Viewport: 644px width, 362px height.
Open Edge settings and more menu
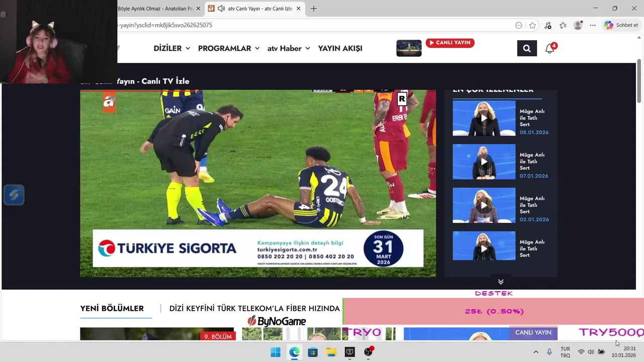coord(593,25)
